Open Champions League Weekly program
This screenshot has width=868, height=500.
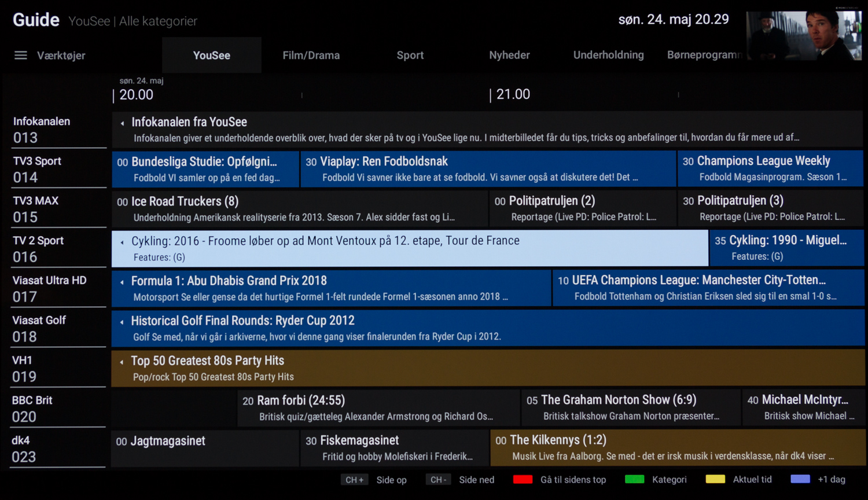(x=771, y=168)
